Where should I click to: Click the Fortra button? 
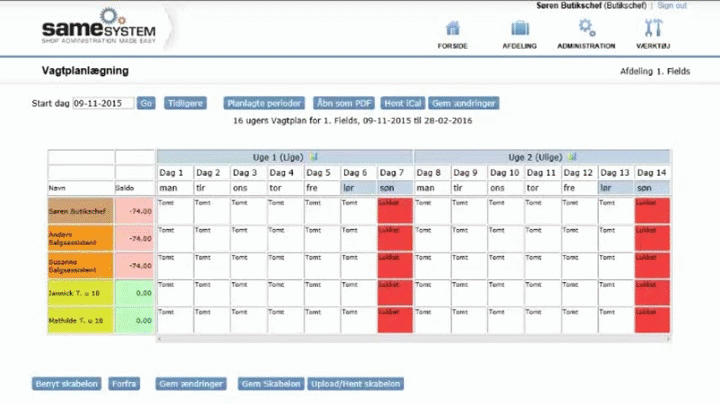124,384
